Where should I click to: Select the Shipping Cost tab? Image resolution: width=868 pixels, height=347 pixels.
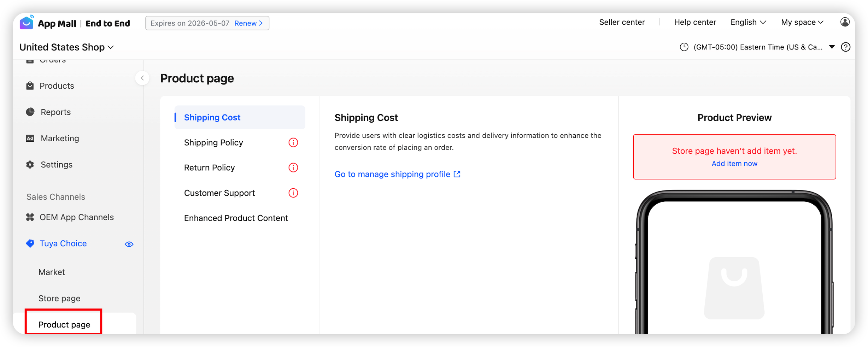click(x=240, y=117)
